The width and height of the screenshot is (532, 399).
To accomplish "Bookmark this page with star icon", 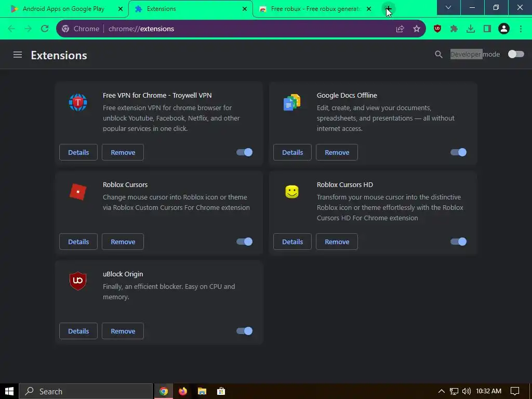I will pos(417,29).
